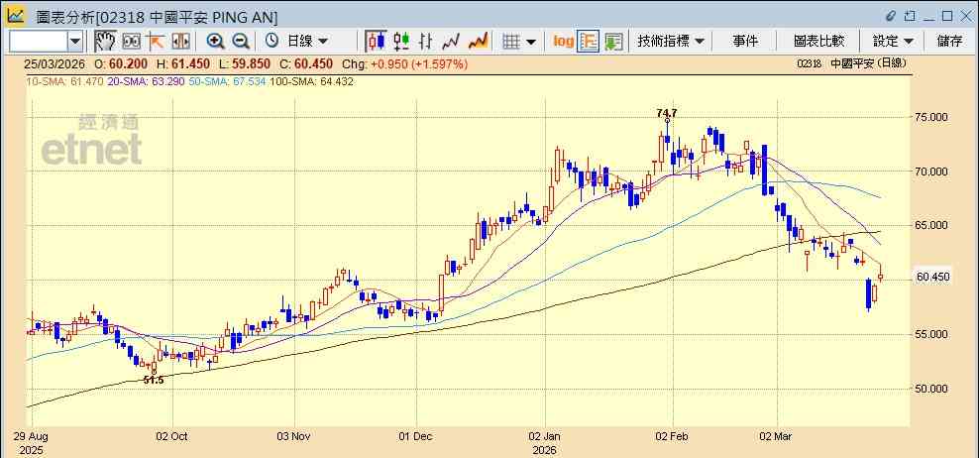Viewport: 980px width, 458px height.
Task: Click the split-view compare arrows icon
Action: point(180,42)
